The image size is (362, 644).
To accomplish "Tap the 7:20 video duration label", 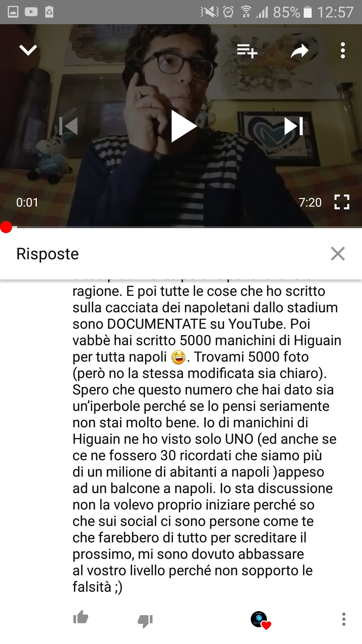I will 310,203.
